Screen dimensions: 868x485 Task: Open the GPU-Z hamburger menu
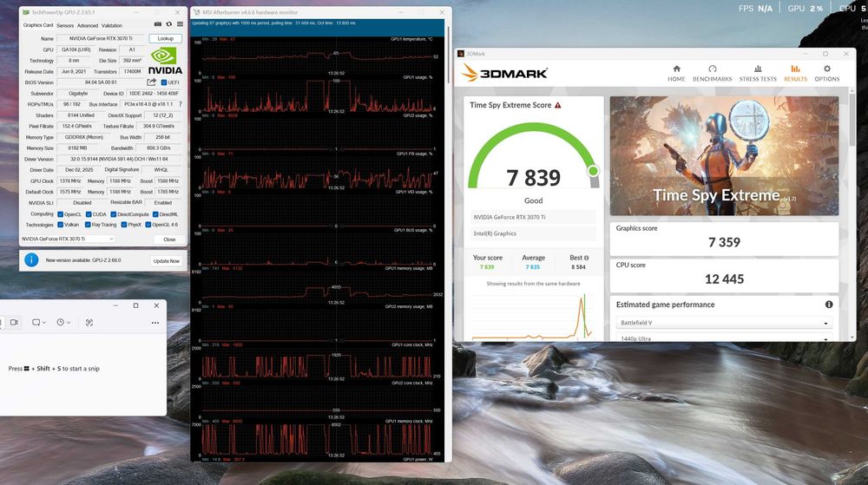coord(180,24)
